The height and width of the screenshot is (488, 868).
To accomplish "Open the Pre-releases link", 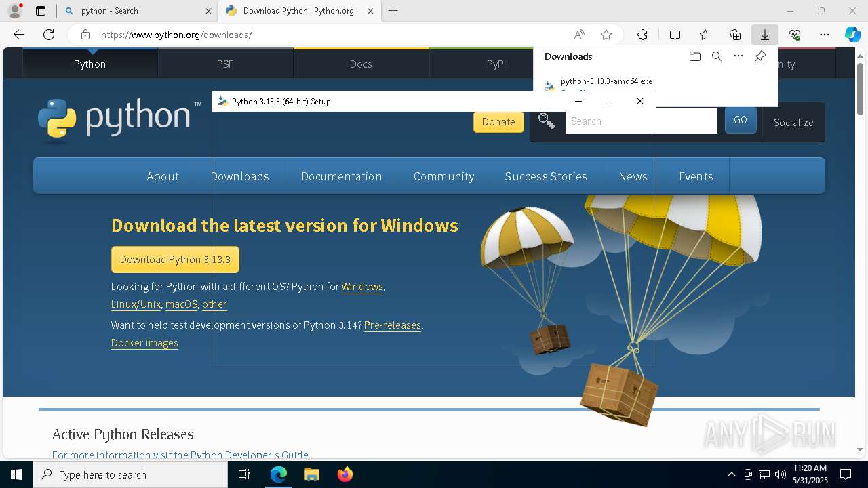I will (x=393, y=325).
